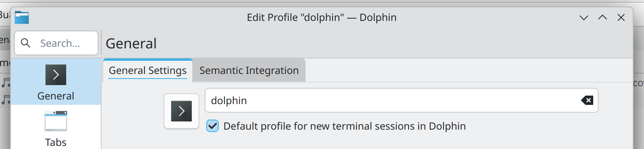Switch to the Semantic Integration tab

[249, 70]
